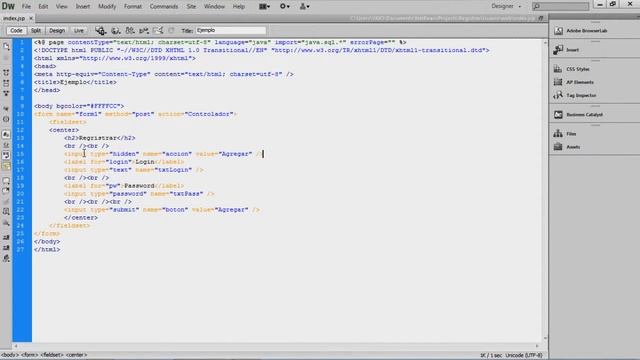Image resolution: width=640 pixels, height=360 pixels.
Task: Click the Remove Comment icon
Action: (x=6, y=191)
